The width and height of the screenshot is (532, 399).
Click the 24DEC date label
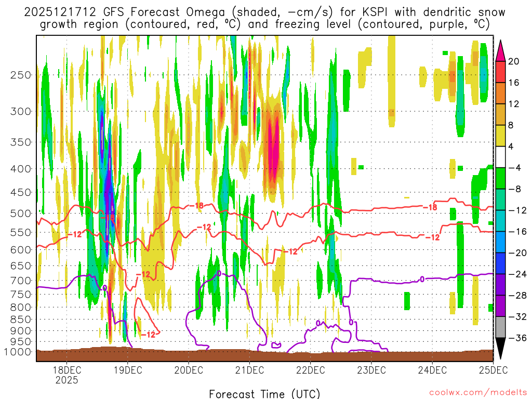(x=432, y=370)
